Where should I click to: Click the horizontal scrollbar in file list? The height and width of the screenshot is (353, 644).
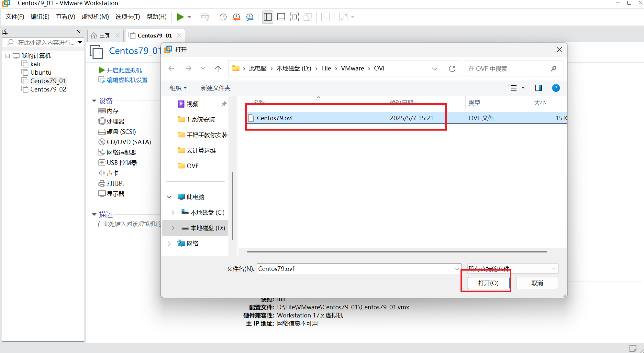pyautogui.click(x=397, y=251)
